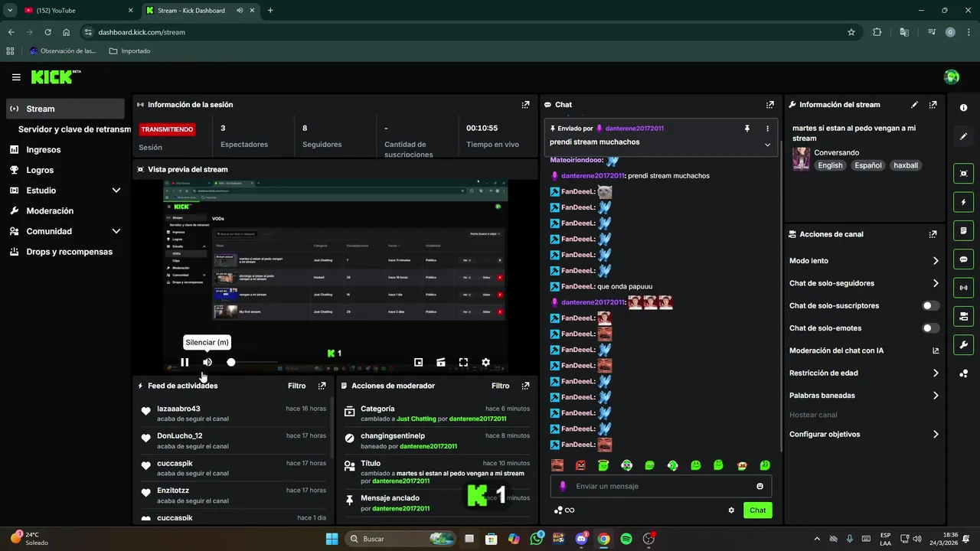Click Filtro in Feed de actividades
980x551 pixels.
(296, 386)
